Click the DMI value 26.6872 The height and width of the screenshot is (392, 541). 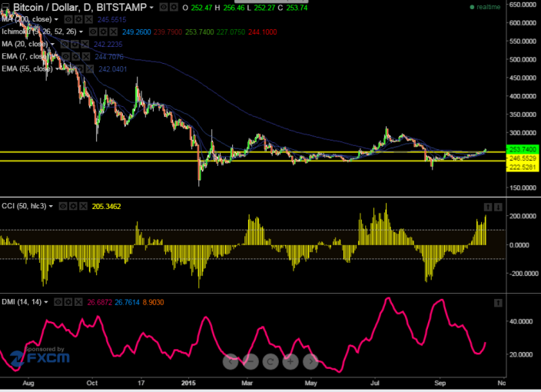pos(99,303)
